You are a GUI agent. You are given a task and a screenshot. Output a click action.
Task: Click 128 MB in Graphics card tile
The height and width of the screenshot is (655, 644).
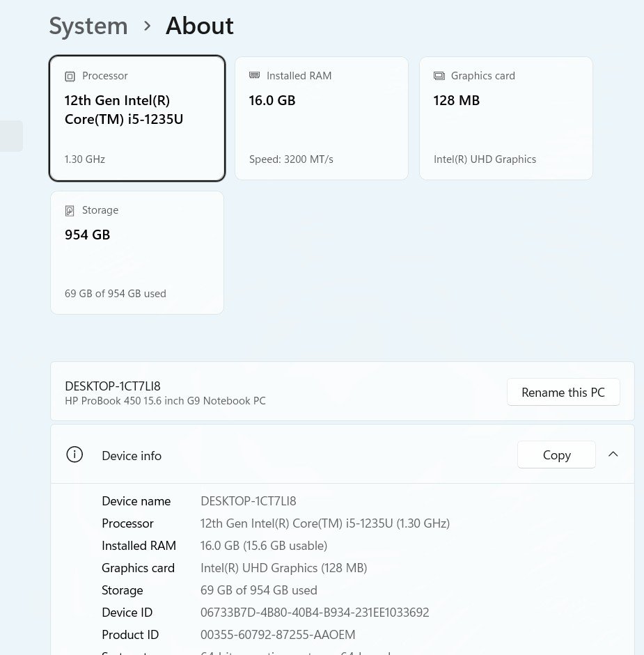point(456,100)
